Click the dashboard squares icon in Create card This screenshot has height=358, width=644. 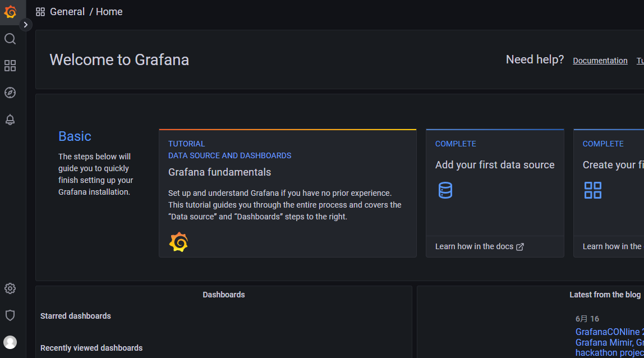click(592, 190)
